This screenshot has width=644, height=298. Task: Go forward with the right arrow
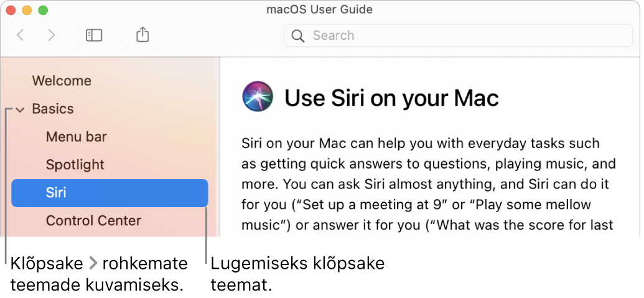pyautogui.click(x=52, y=35)
